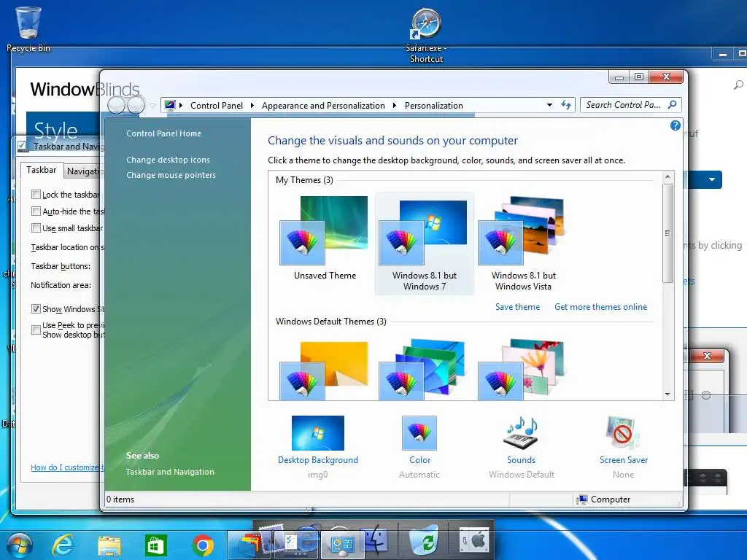
Task: Click the blue help question mark icon
Action: pos(675,125)
